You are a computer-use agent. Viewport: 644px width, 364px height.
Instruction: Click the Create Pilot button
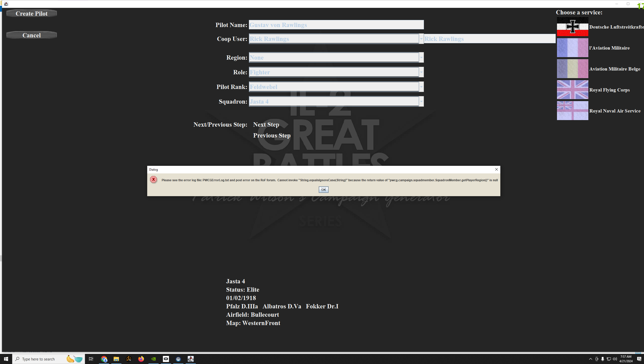(32, 14)
